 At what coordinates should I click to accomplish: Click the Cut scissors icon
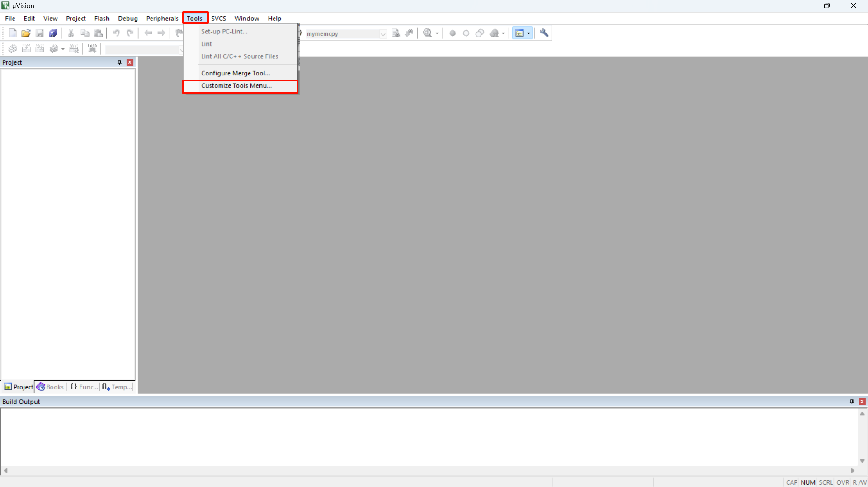pyautogui.click(x=71, y=33)
